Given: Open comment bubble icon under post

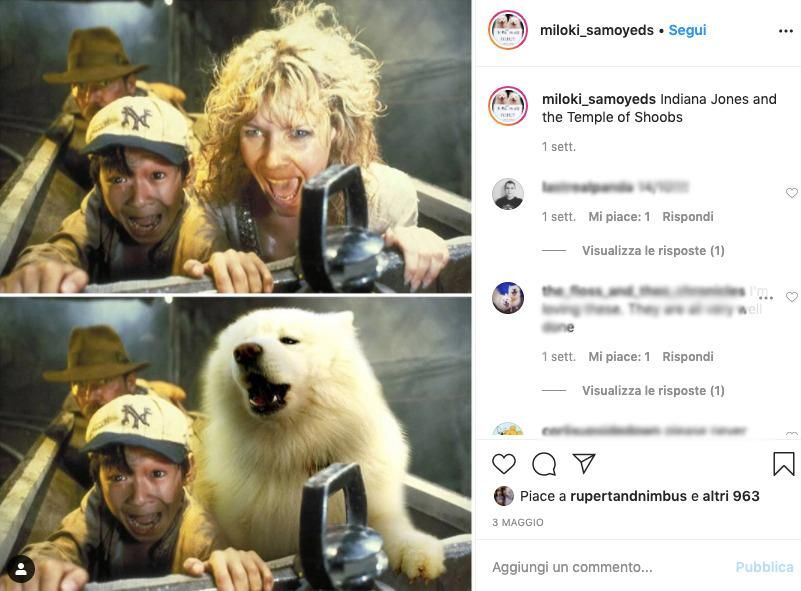Looking at the screenshot, I should tap(544, 464).
